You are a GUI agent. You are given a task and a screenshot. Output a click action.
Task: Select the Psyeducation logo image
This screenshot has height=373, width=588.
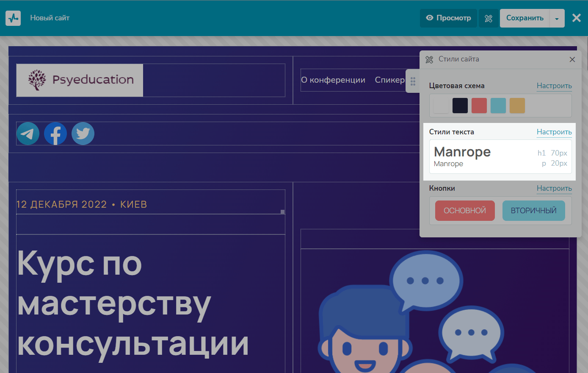(80, 80)
